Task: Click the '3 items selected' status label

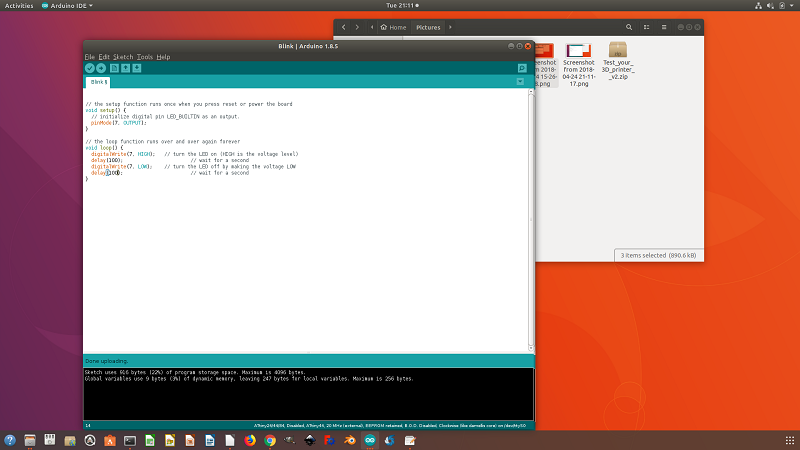Action: coord(658,255)
